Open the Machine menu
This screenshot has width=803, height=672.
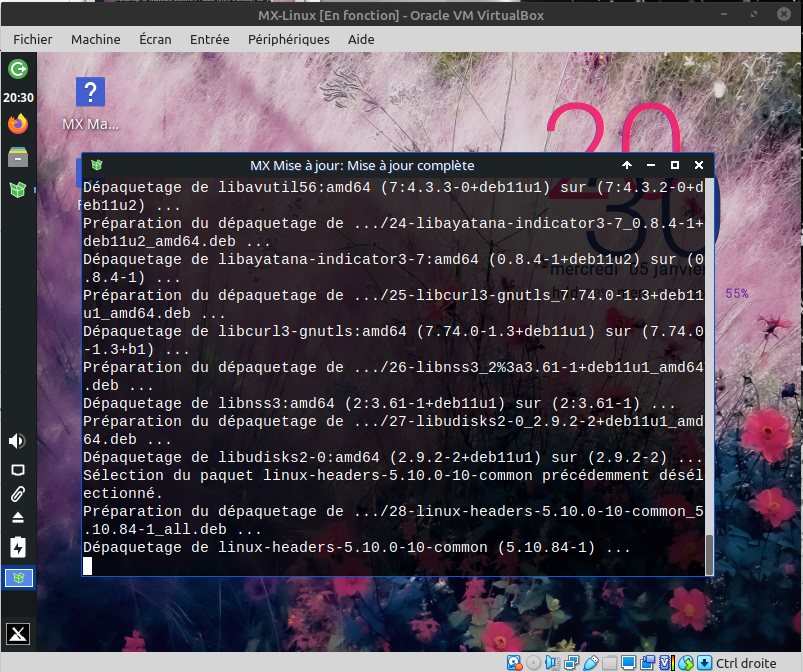96,39
